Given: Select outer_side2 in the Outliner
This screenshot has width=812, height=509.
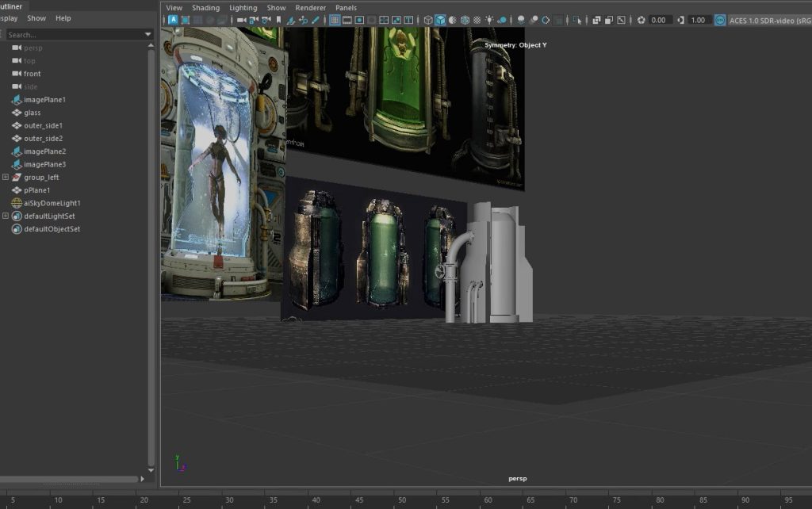Looking at the screenshot, I should click(43, 138).
